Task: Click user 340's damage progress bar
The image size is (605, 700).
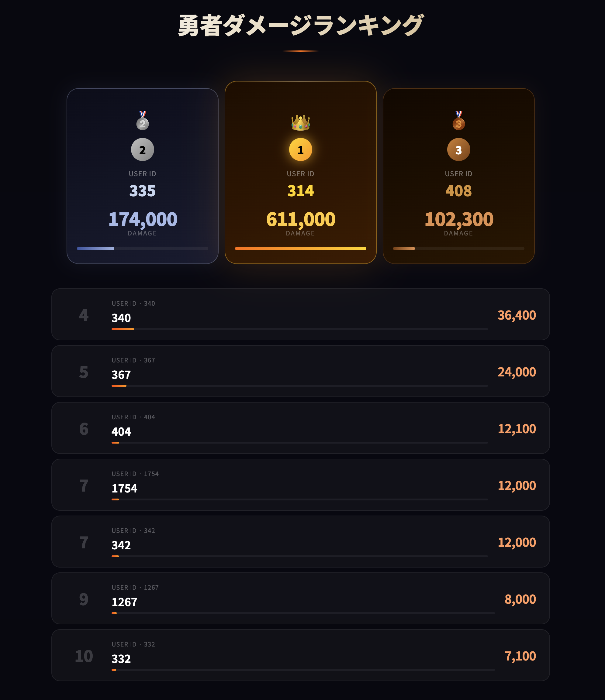Action: (299, 329)
